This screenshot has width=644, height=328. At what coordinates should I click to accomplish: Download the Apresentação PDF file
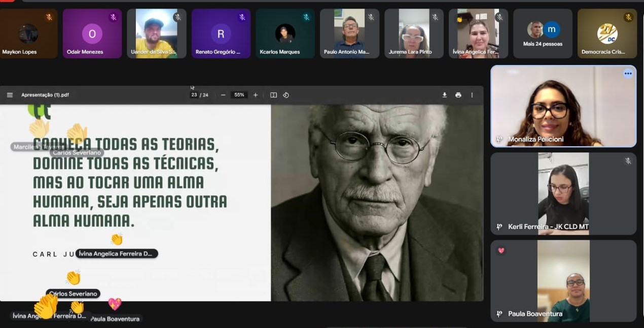(x=444, y=95)
